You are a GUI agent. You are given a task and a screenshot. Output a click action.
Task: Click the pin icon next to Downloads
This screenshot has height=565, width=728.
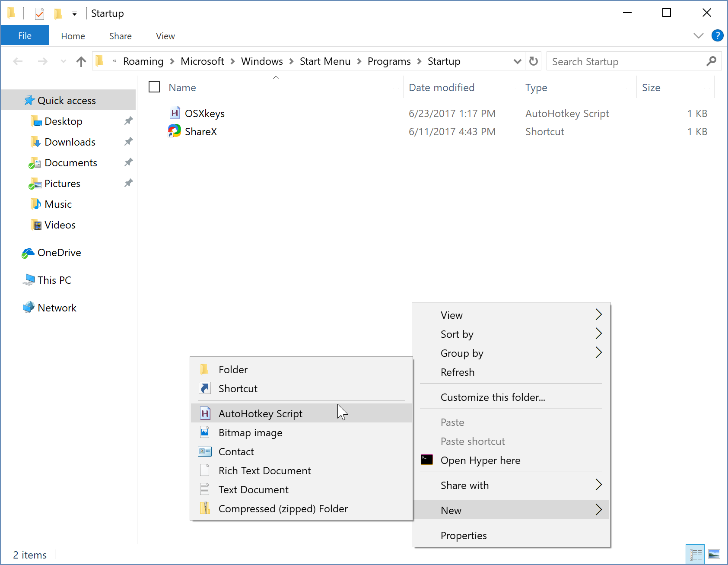(x=128, y=141)
